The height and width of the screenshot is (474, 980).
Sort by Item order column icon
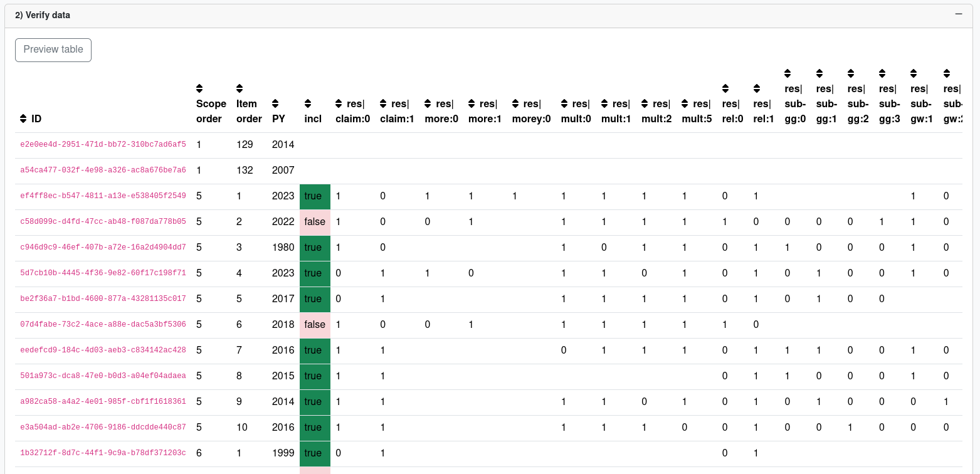(x=240, y=88)
